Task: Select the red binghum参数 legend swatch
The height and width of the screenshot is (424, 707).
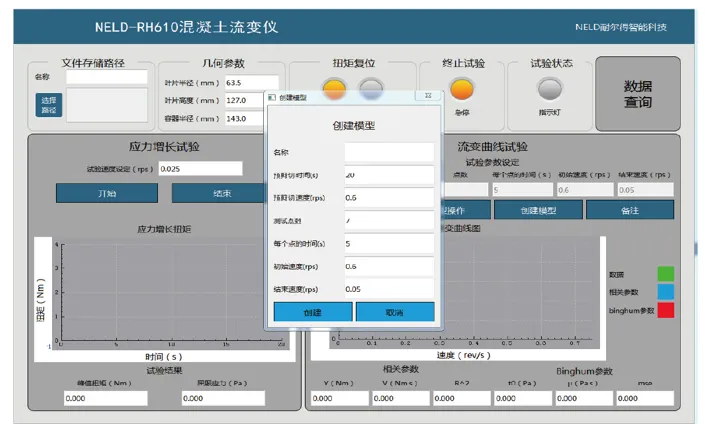Action: pos(665,310)
